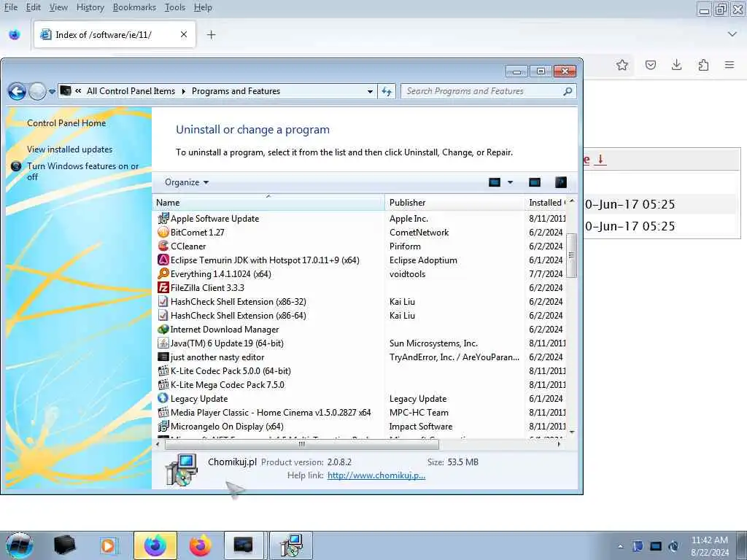The image size is (747, 560).
Task: Click the help icon in toolbar
Action: [x=561, y=182]
